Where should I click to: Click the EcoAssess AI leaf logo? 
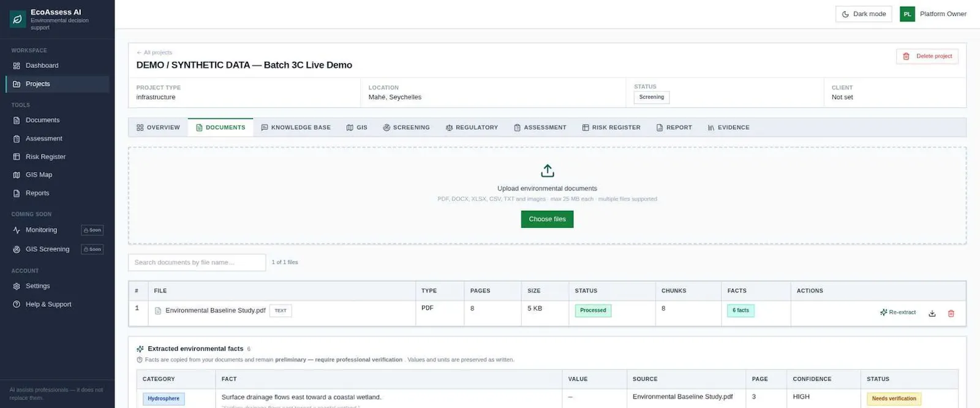(17, 19)
